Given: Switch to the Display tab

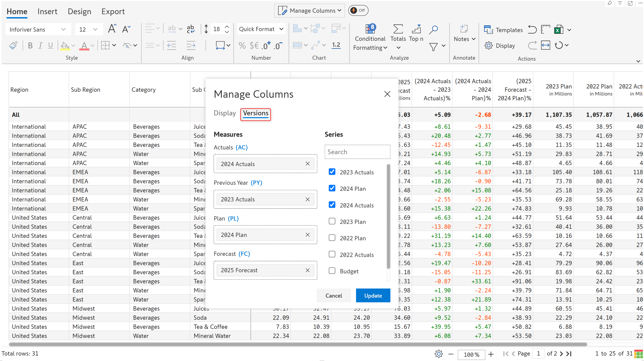Looking at the screenshot, I should (x=225, y=113).
